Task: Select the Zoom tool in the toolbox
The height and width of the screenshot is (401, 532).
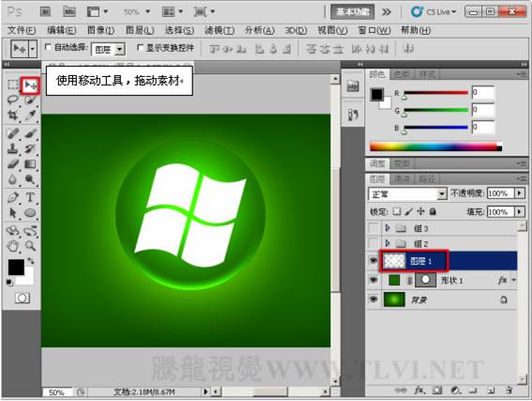Action: (x=30, y=246)
